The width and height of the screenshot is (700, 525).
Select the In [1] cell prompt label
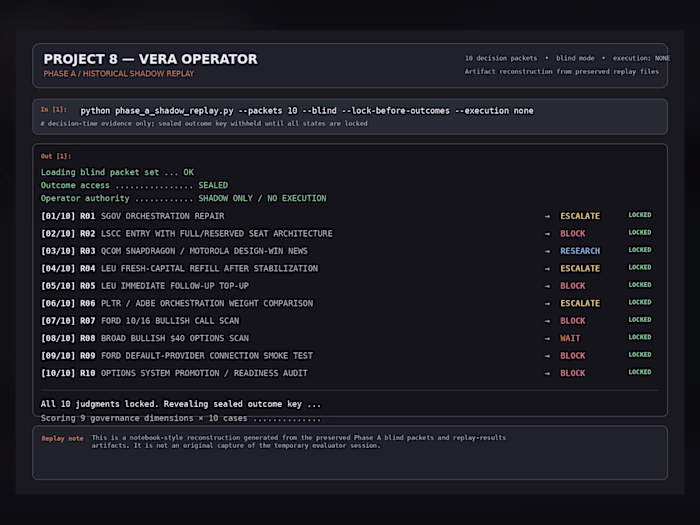tap(54, 110)
